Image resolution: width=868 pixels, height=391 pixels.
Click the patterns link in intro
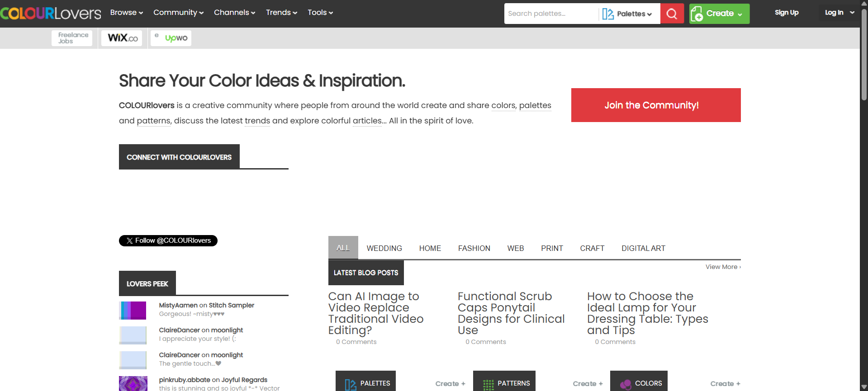coord(154,121)
